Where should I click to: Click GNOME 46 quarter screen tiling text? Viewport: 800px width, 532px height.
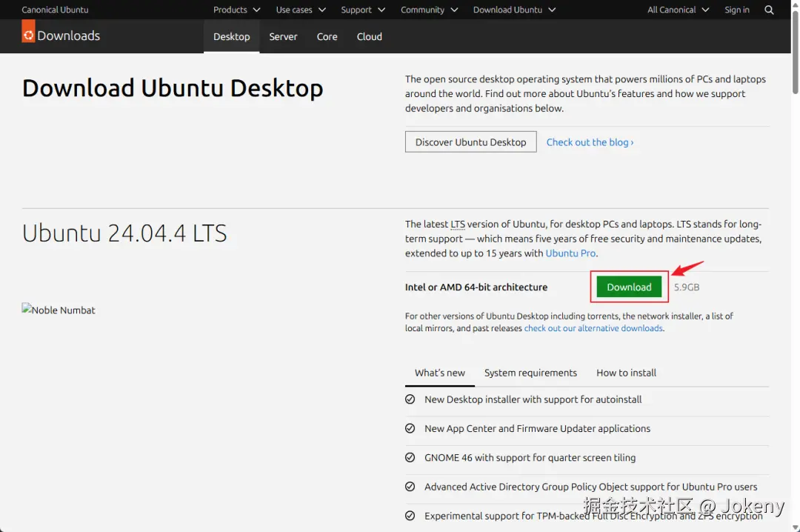[x=530, y=458]
